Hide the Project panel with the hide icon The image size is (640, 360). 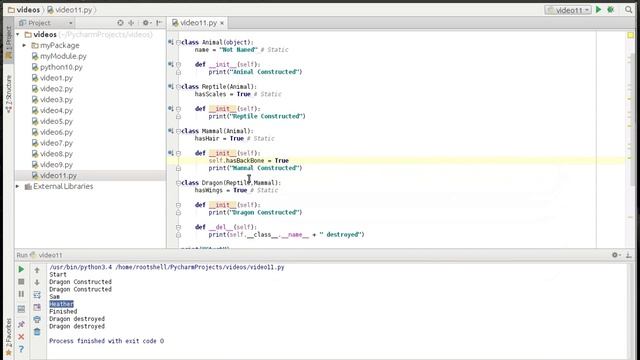[x=159, y=23]
